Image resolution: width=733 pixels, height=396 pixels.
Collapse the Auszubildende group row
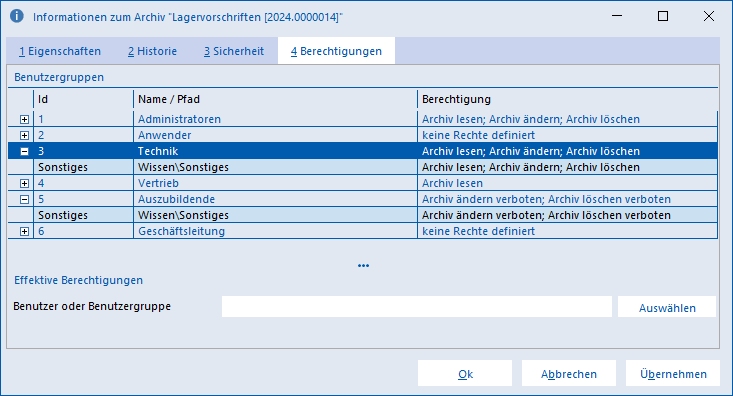[24, 199]
